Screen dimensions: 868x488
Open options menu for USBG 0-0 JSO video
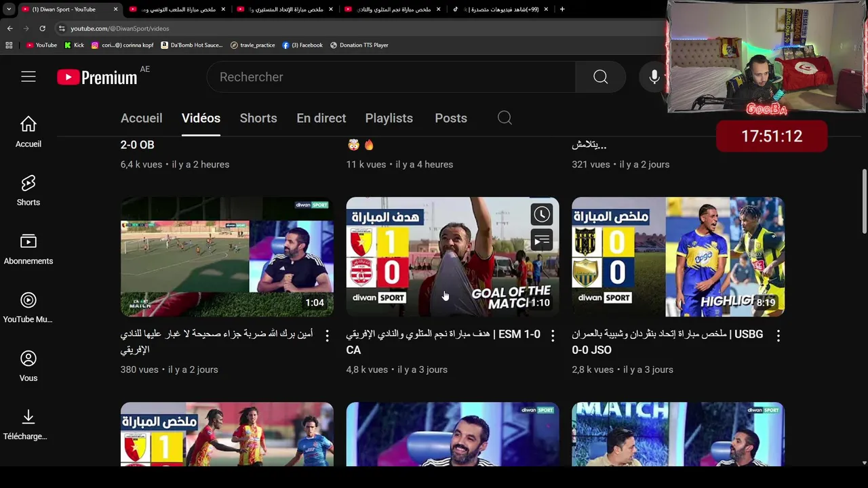pos(778,335)
